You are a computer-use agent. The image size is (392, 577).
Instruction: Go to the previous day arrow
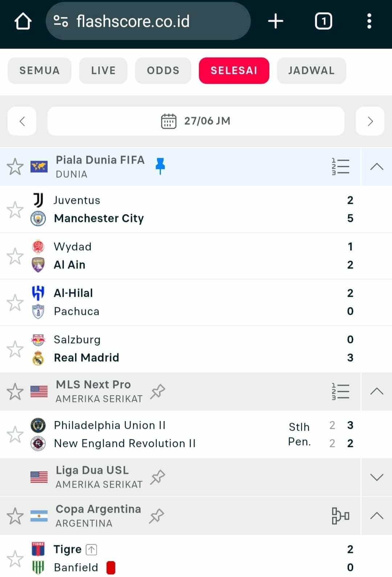click(x=22, y=121)
